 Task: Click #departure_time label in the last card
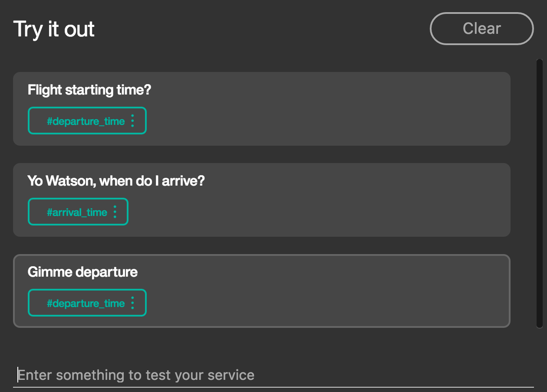[86, 304]
